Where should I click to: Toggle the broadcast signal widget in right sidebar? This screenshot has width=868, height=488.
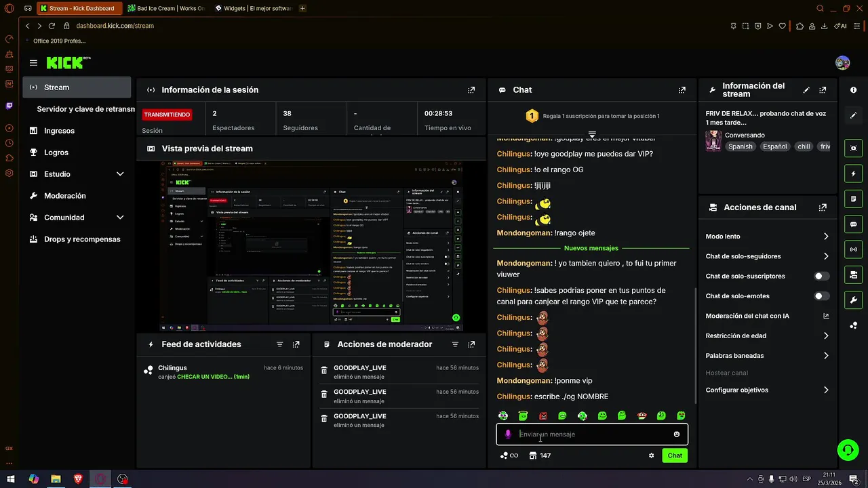pos(853,249)
